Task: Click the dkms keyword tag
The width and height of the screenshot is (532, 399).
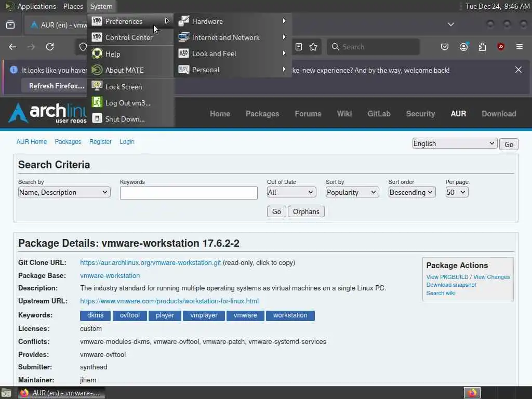Action: click(96, 315)
